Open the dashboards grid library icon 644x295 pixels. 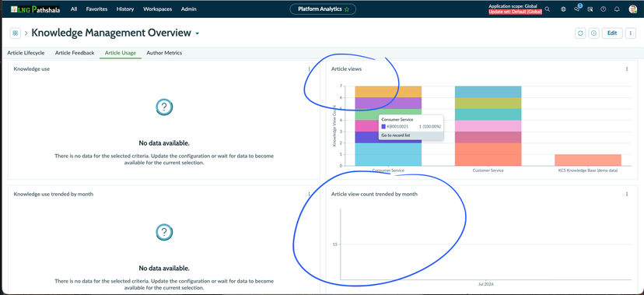pos(16,33)
